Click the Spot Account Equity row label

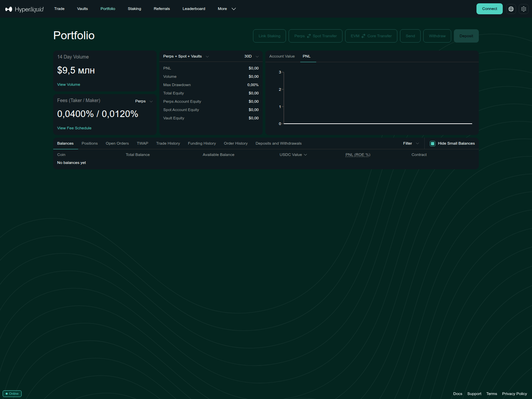tap(181, 110)
